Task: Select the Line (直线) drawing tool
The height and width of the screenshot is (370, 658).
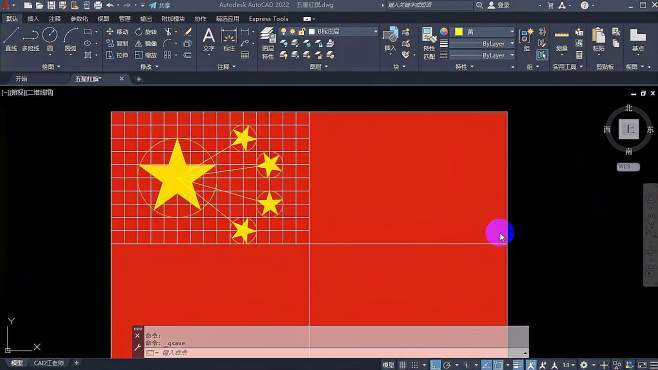Action: coord(11,39)
